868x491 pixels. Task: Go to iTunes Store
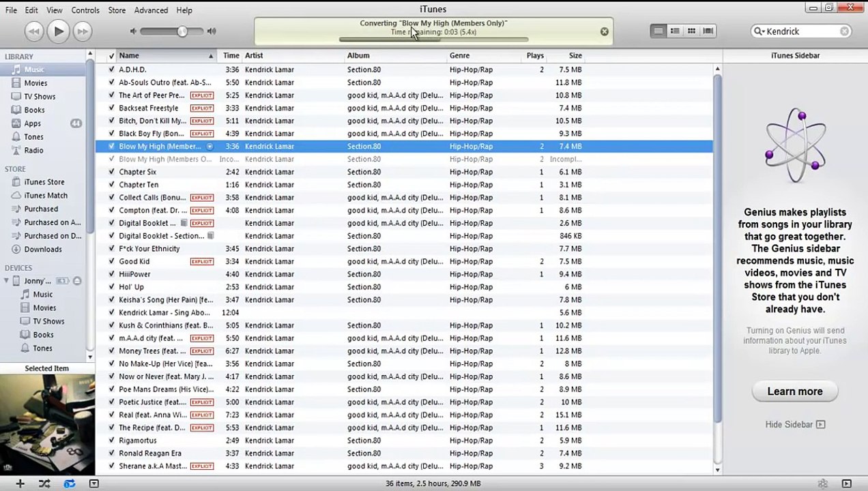coord(44,182)
